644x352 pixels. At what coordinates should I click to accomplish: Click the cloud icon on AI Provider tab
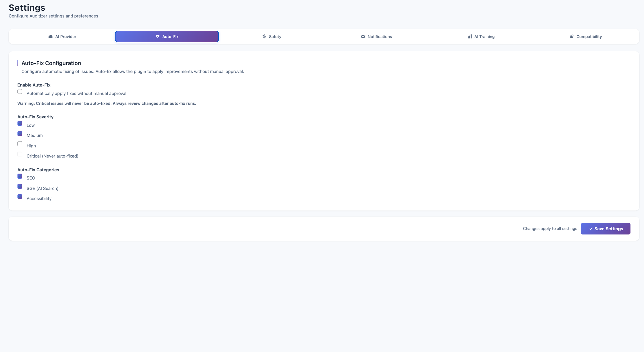[x=50, y=37]
